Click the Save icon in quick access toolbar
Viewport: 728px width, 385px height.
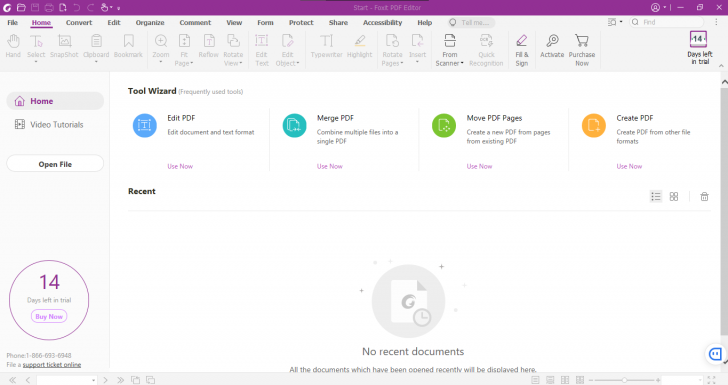pyautogui.click(x=35, y=7)
